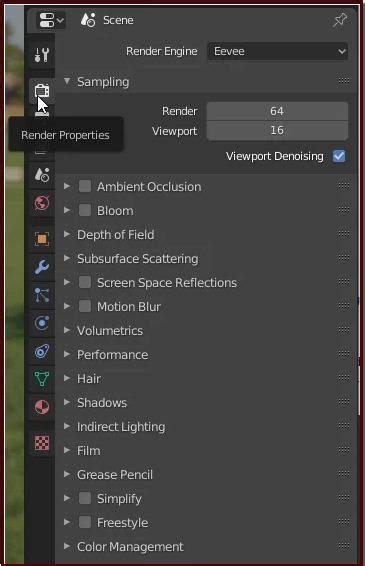The height and width of the screenshot is (566, 365).
Task: Open the Scene properties tab icon
Action: pyautogui.click(x=42, y=175)
